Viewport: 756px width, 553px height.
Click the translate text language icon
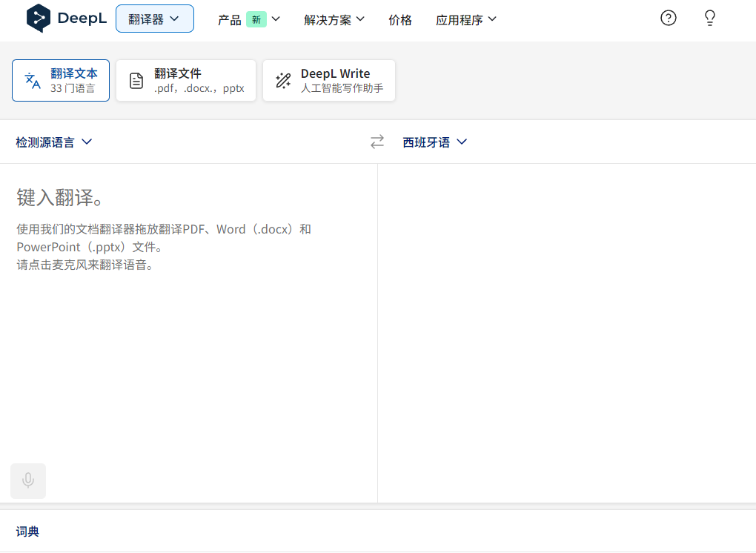click(x=33, y=81)
